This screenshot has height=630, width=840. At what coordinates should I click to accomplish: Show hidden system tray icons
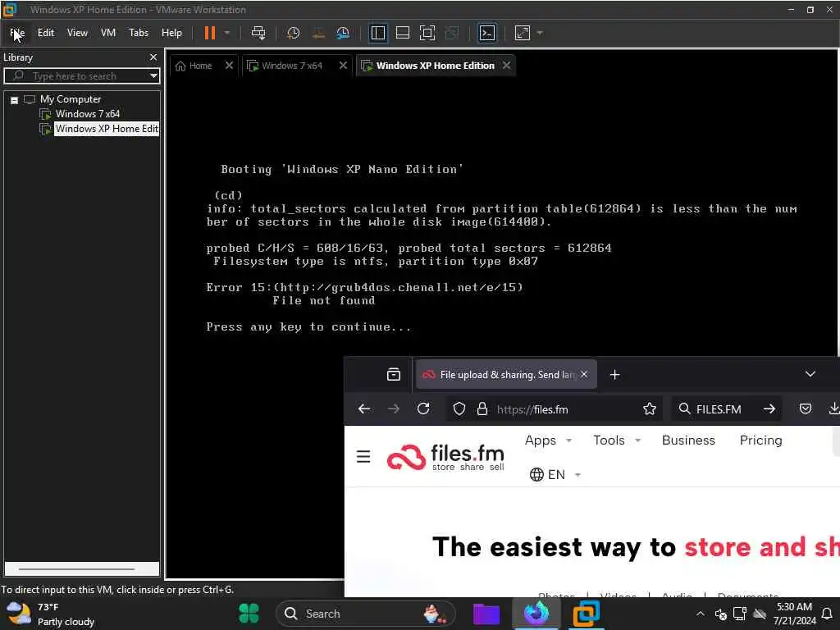point(701,614)
